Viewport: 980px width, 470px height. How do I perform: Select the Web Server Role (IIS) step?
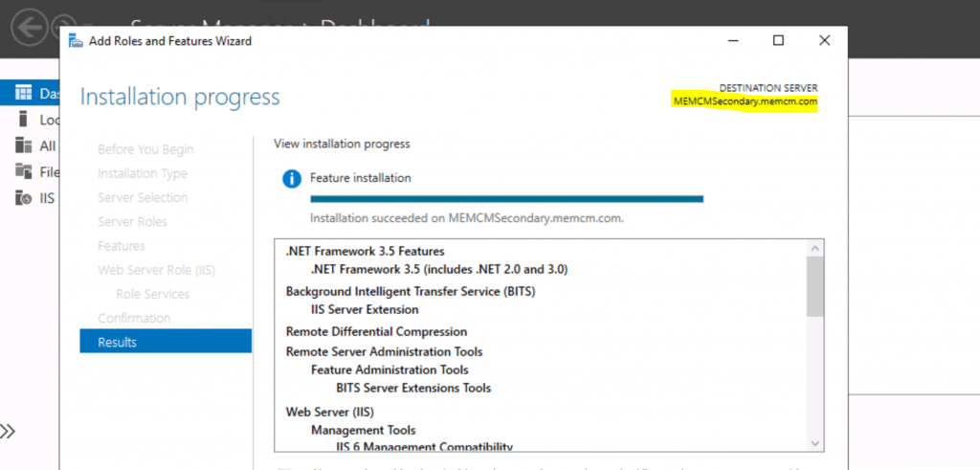[x=157, y=270]
